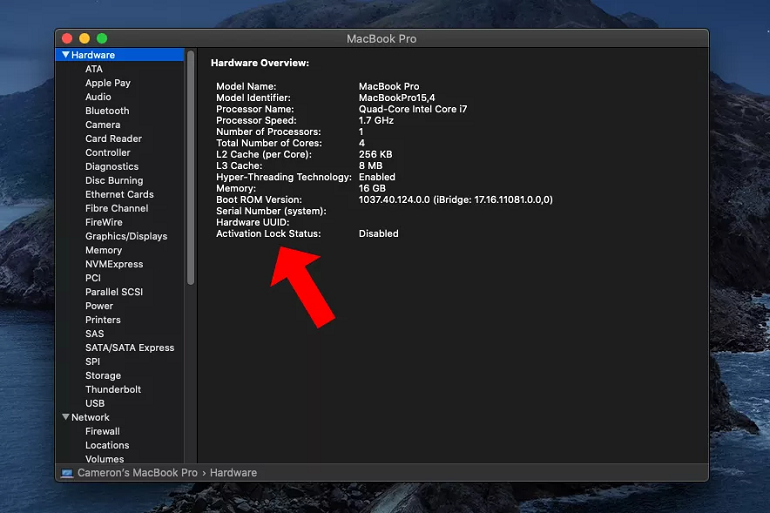Click the Activation Lock Status Disabled value
Image resolution: width=770 pixels, height=513 pixels.
379,234
